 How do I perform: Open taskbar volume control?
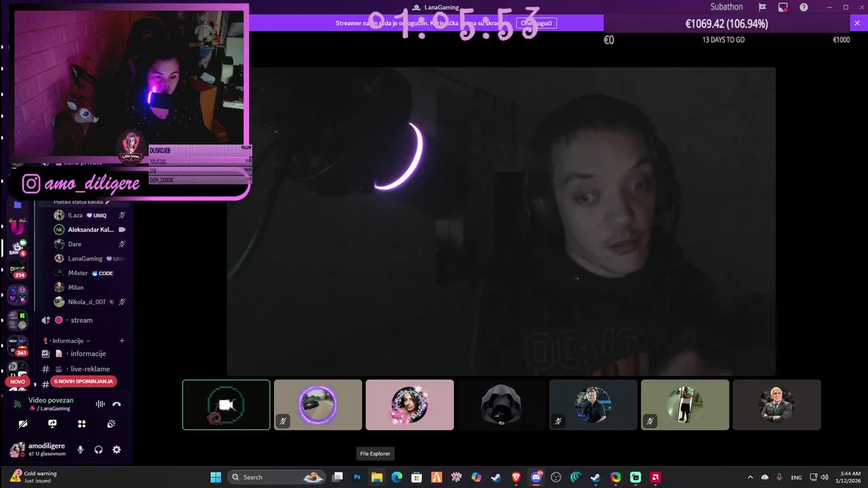click(825, 477)
